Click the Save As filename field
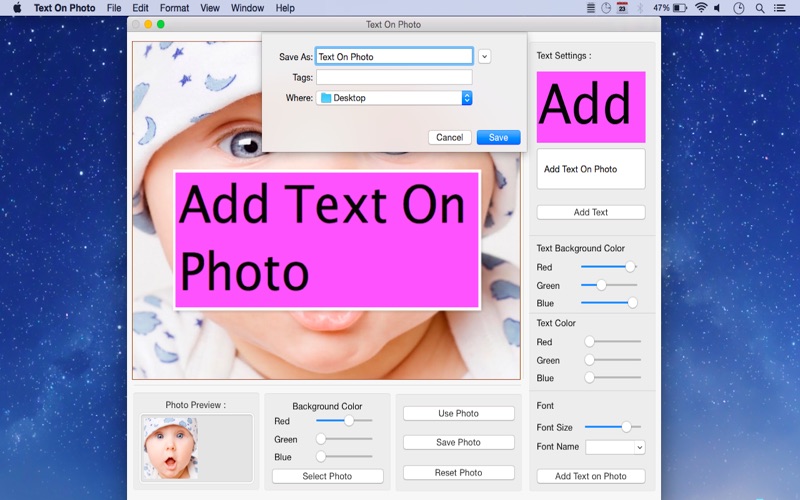The image size is (800, 500). click(394, 57)
